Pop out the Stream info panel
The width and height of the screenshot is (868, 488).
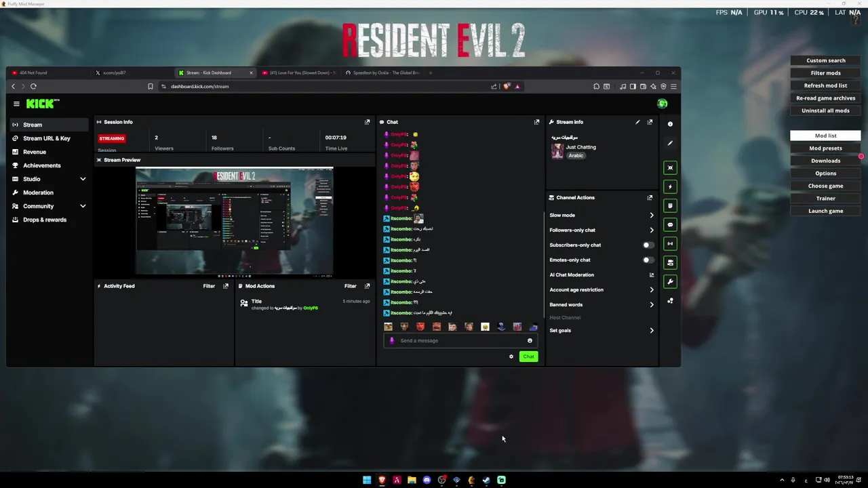coord(650,122)
